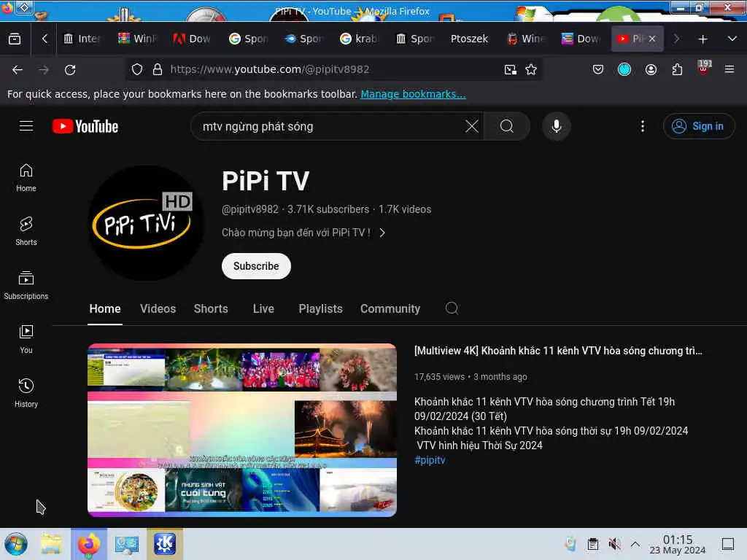Expand hidden system tray icons
Viewport: 747px width, 560px height.
point(635,544)
